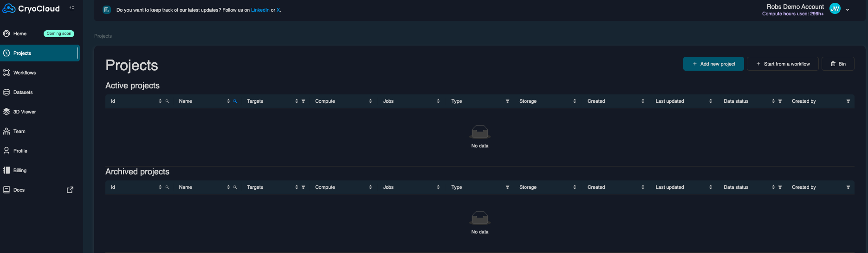Click the search icon in Active projects Name column

pyautogui.click(x=235, y=101)
